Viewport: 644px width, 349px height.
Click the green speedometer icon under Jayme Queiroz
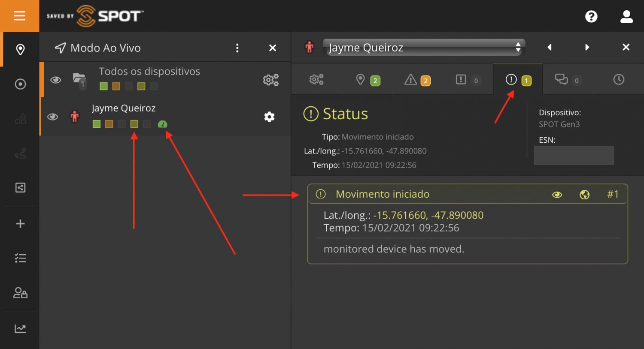click(162, 124)
